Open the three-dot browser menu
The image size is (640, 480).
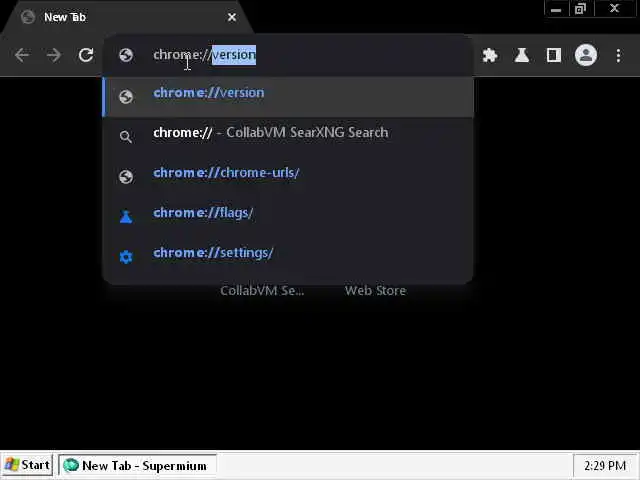pos(618,55)
